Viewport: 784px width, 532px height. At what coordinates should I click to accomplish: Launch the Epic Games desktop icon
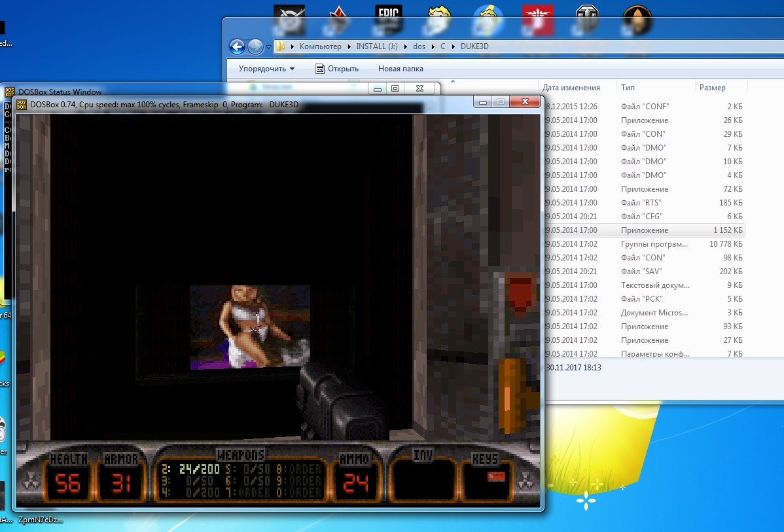click(x=389, y=20)
